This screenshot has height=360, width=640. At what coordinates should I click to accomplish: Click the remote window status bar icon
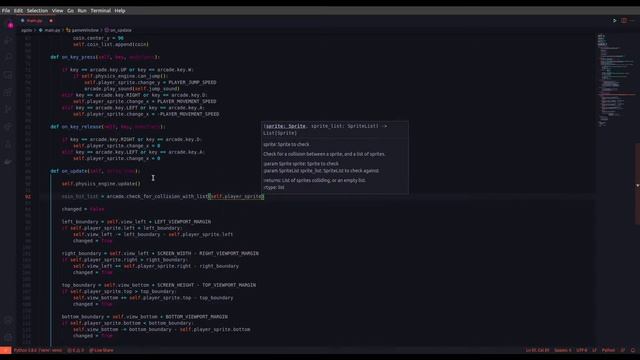(5, 350)
